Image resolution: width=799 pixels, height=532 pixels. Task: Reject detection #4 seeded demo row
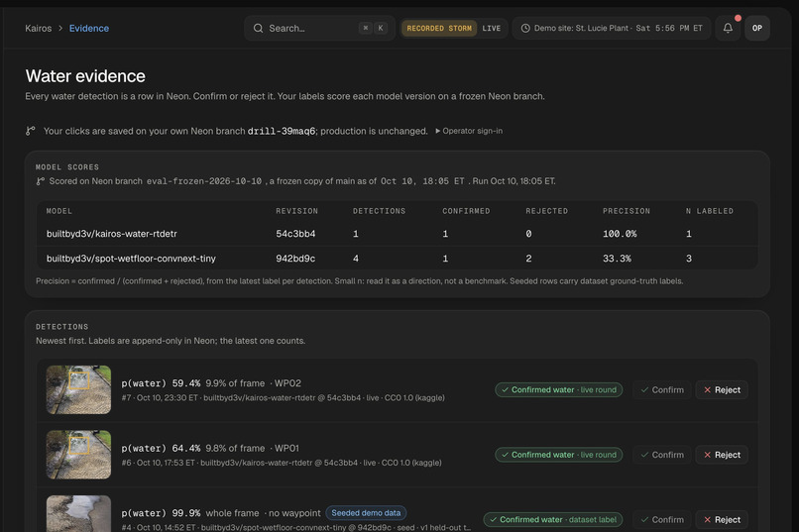pos(722,520)
